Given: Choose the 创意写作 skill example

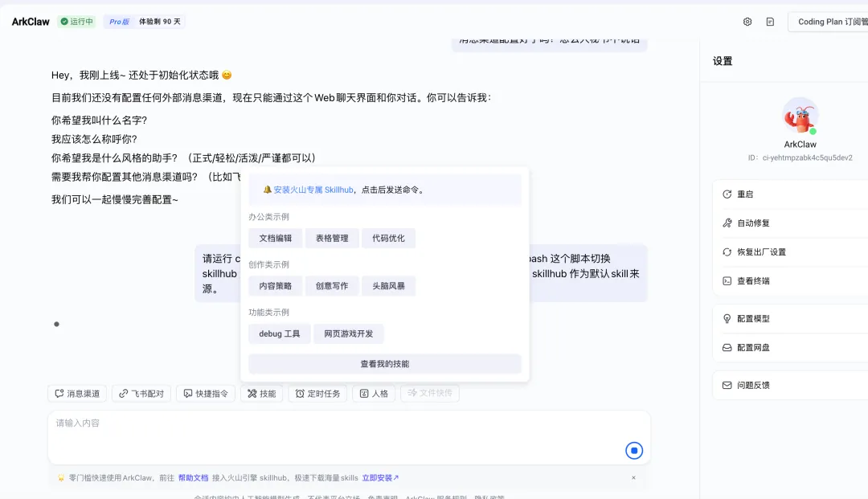Looking at the screenshot, I should pyautogui.click(x=332, y=286).
